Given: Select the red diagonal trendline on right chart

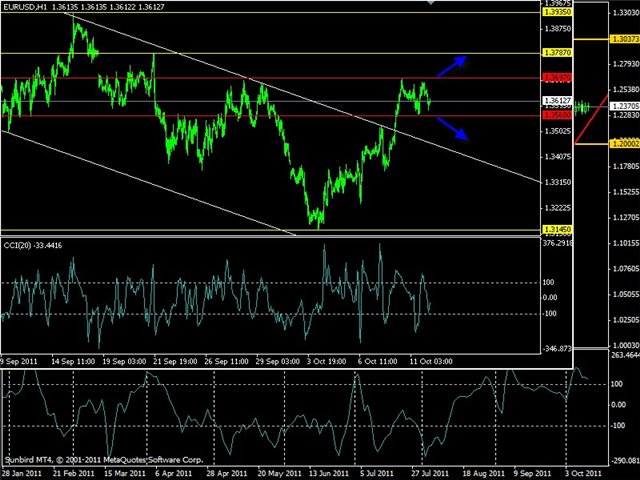Looking at the screenshot, I should [x=590, y=122].
